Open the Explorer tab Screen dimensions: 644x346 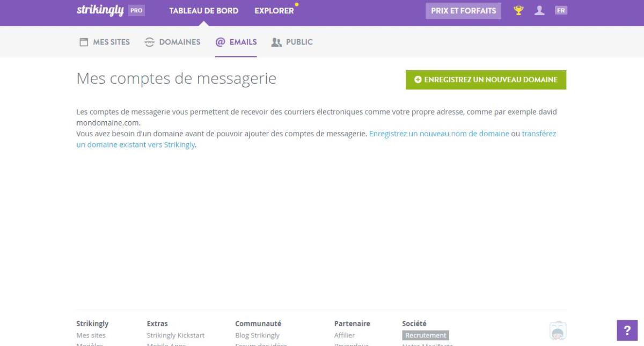(274, 11)
